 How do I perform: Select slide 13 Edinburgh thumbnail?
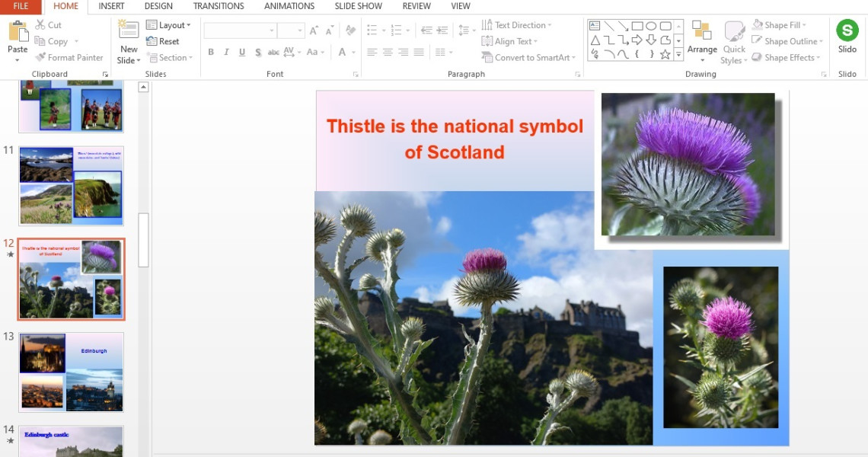point(71,372)
